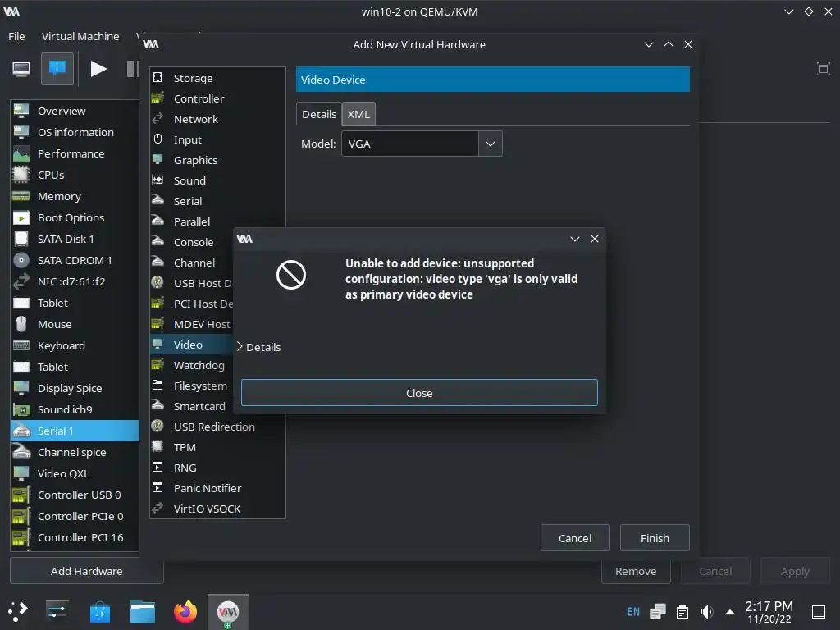840x630 pixels.
Task: Open the KDE application launcher
Action: click(18, 611)
